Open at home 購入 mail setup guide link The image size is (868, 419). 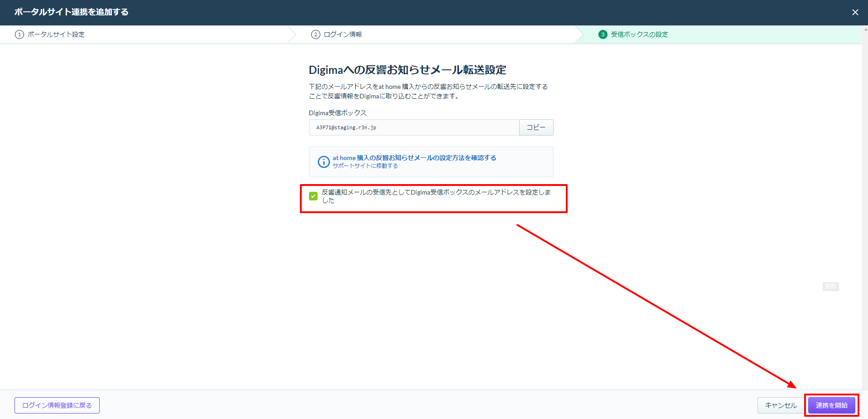pos(415,158)
